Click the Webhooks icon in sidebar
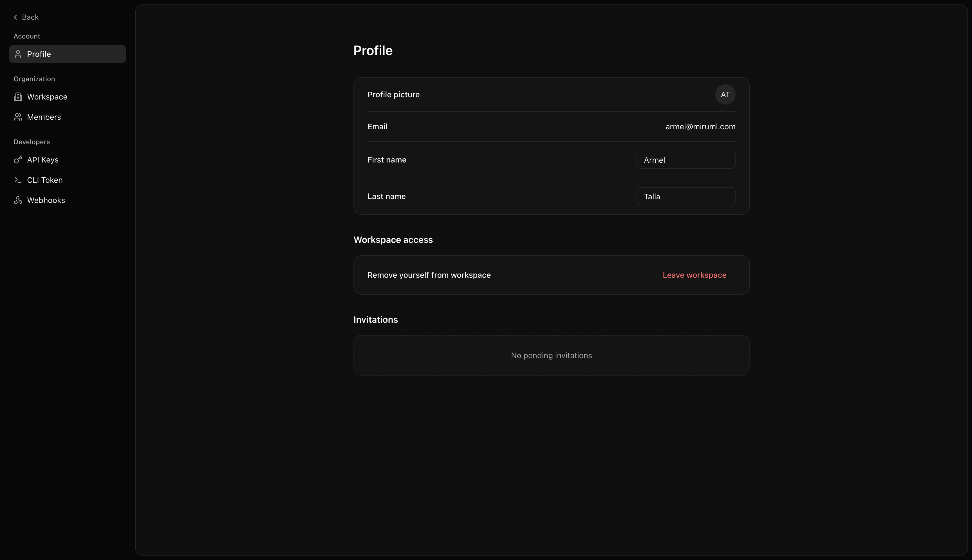This screenshot has width=972, height=560. coord(18,200)
